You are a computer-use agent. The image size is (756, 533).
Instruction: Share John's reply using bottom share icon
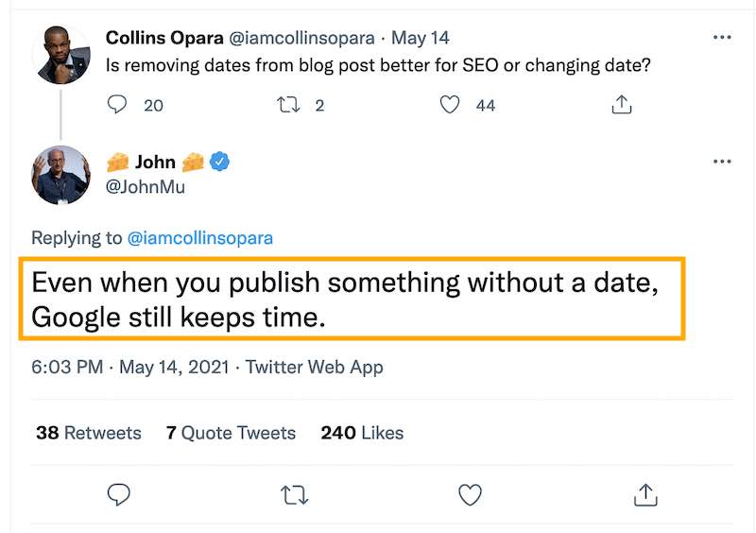[x=644, y=493]
